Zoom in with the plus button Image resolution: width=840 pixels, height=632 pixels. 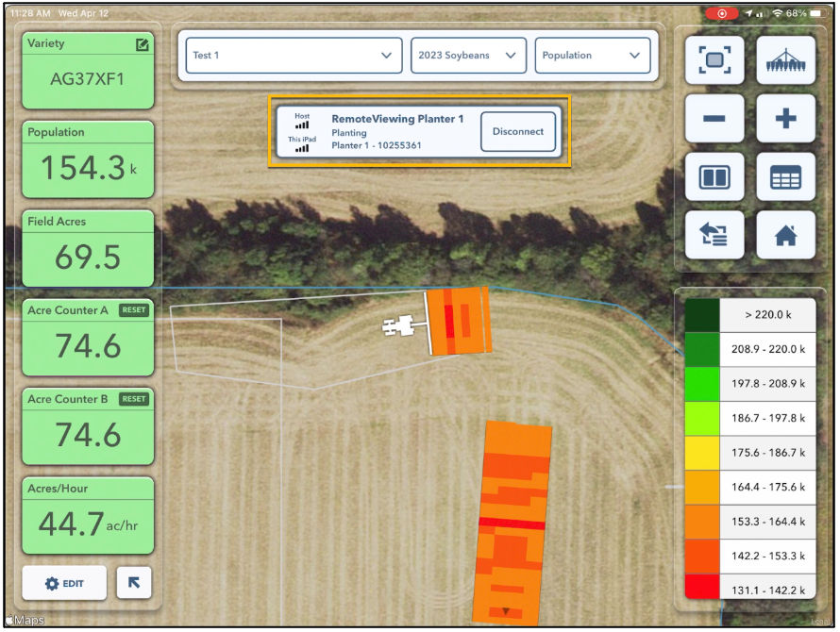785,118
